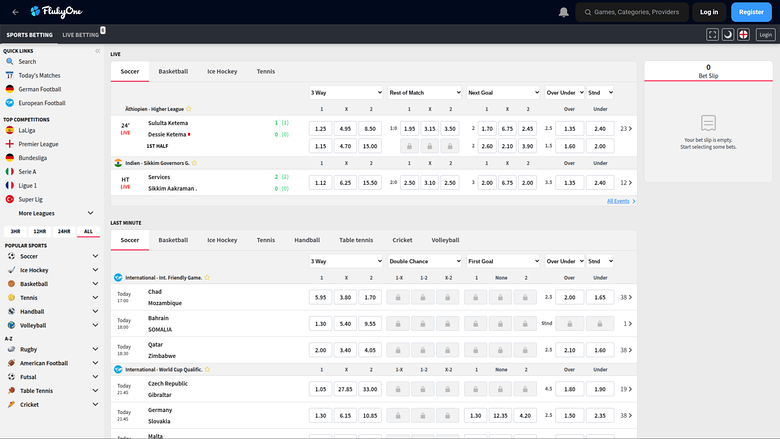Switch to the Live Betting tab
The height and width of the screenshot is (439, 780).
[80, 35]
